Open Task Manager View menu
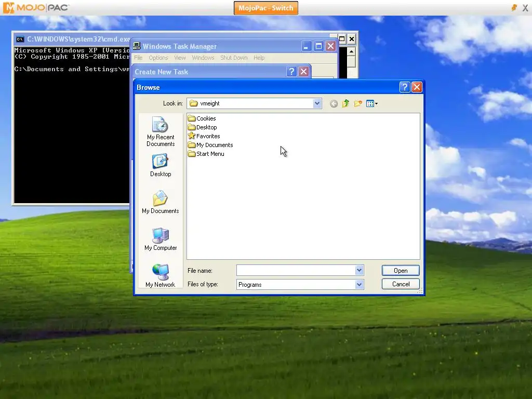The height and width of the screenshot is (399, 532). click(x=180, y=58)
